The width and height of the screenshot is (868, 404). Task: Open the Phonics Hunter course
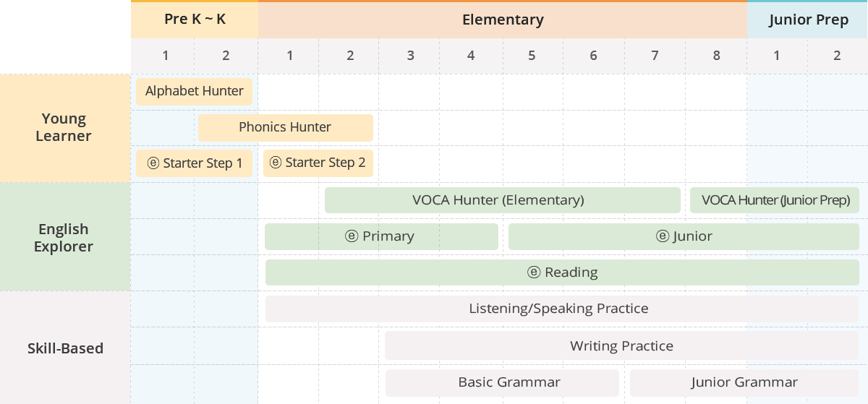click(x=285, y=127)
